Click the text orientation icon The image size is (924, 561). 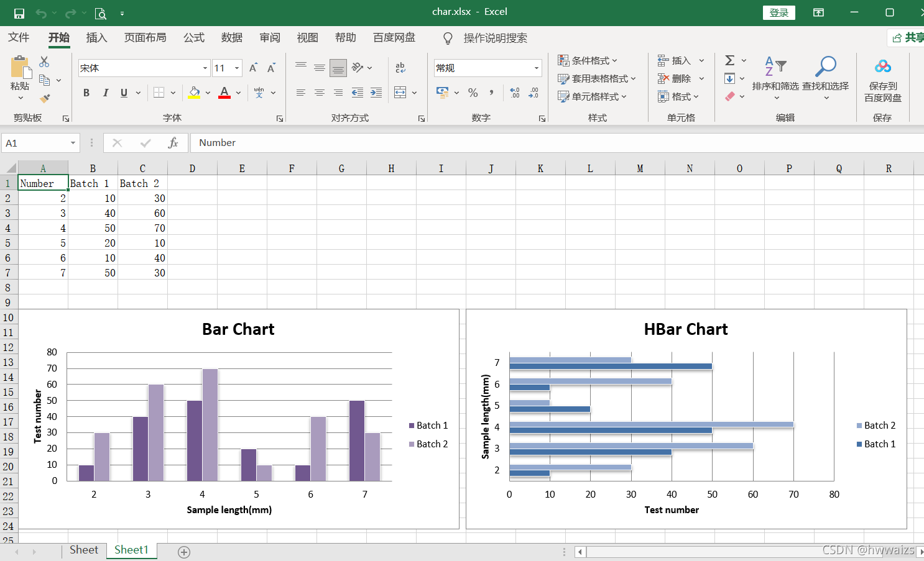pos(358,67)
